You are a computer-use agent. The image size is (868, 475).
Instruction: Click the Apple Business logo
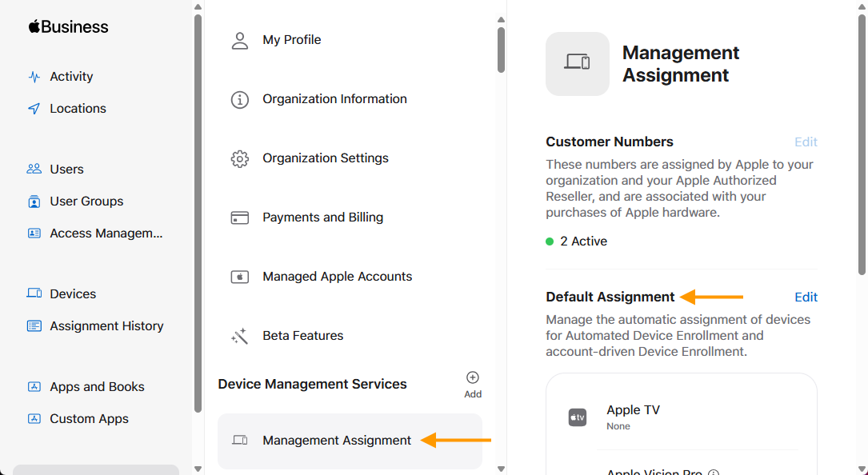68,26
